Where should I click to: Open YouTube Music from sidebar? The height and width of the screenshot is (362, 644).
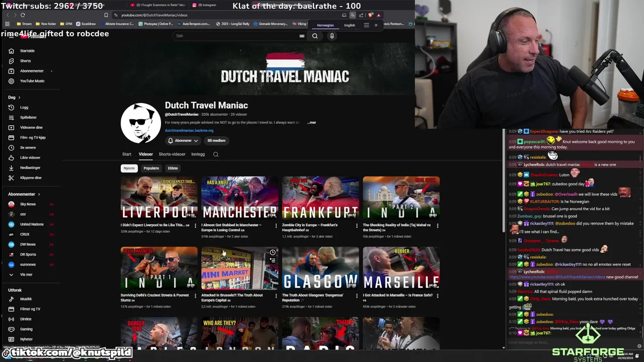click(32, 81)
